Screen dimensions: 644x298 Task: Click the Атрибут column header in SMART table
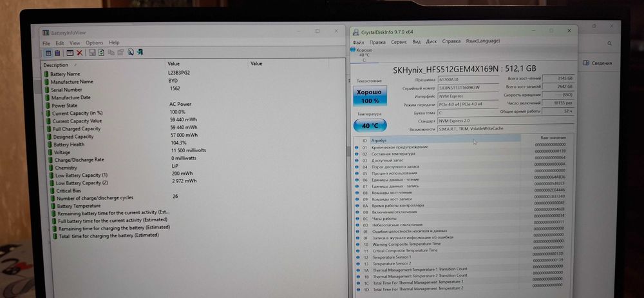click(445, 141)
